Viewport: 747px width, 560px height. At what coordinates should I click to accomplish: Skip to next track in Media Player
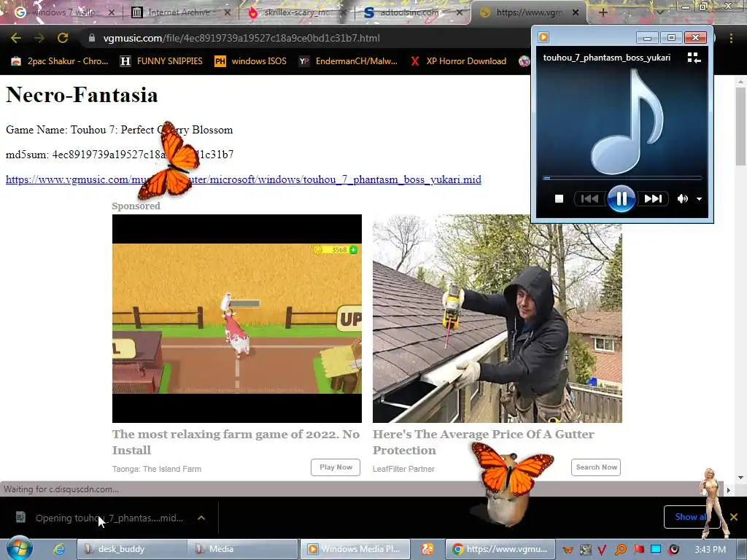tap(653, 198)
